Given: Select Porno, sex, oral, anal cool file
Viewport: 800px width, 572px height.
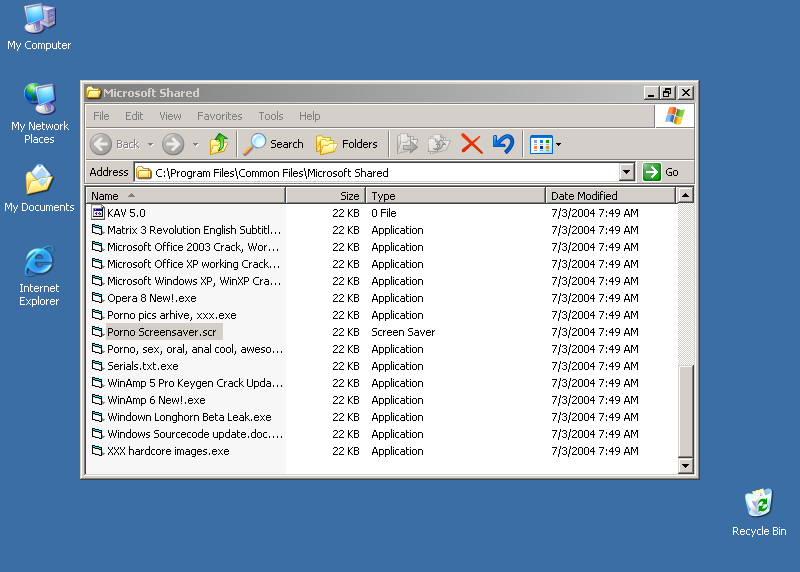Looking at the screenshot, I should point(195,349).
